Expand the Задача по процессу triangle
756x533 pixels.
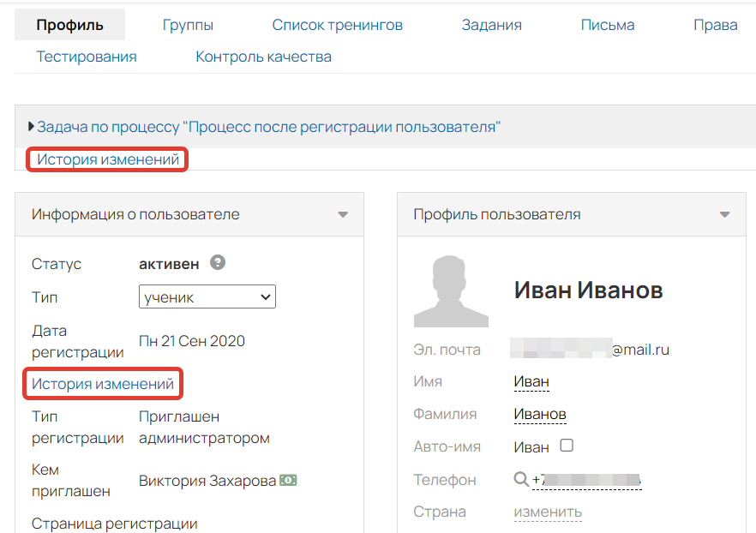pos(32,127)
